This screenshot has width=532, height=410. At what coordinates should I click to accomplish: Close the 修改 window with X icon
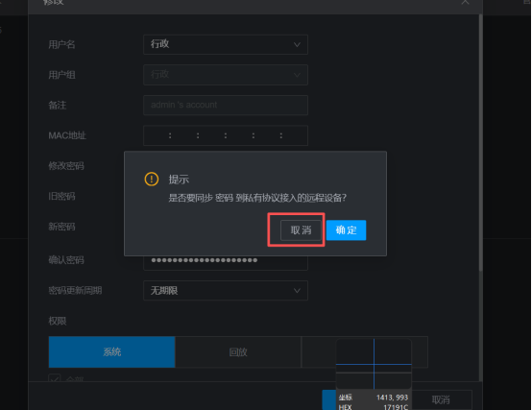[x=465, y=2]
